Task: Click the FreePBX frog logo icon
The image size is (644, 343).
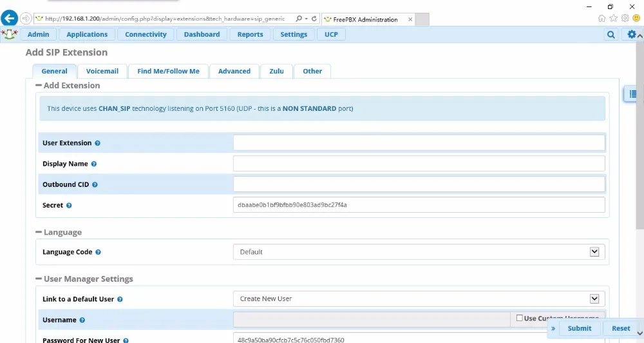Action: pos(9,34)
